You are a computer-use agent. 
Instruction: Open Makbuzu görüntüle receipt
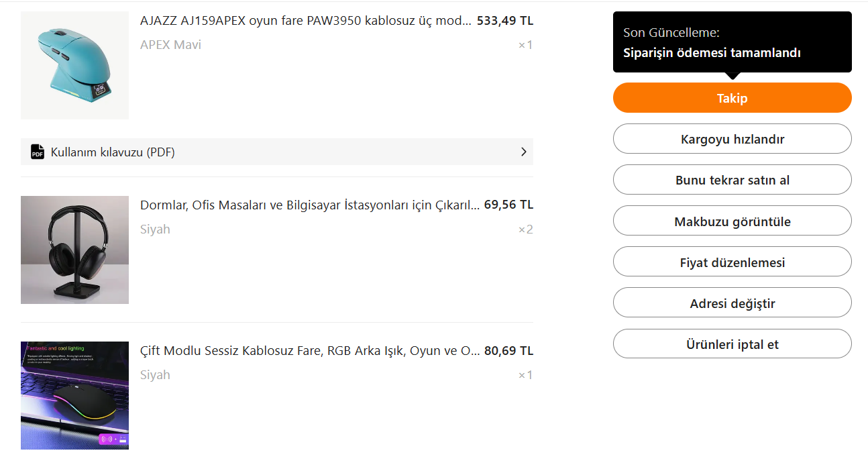pyautogui.click(x=732, y=221)
